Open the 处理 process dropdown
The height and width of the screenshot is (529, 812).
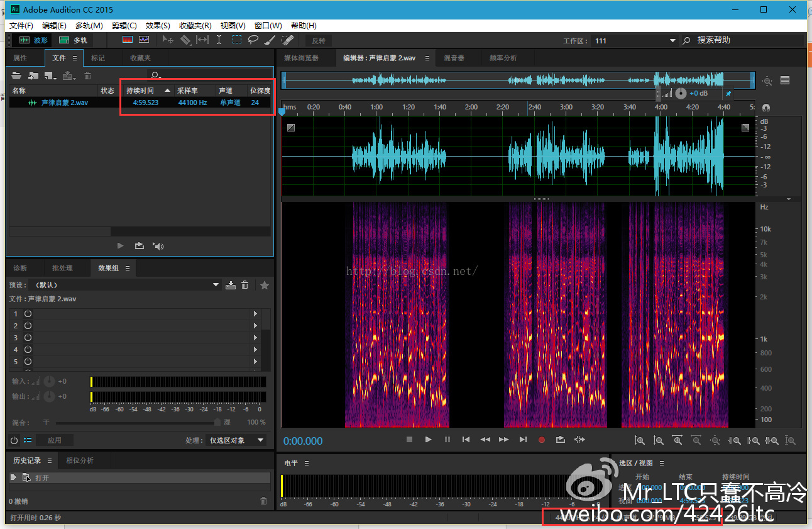point(236,440)
